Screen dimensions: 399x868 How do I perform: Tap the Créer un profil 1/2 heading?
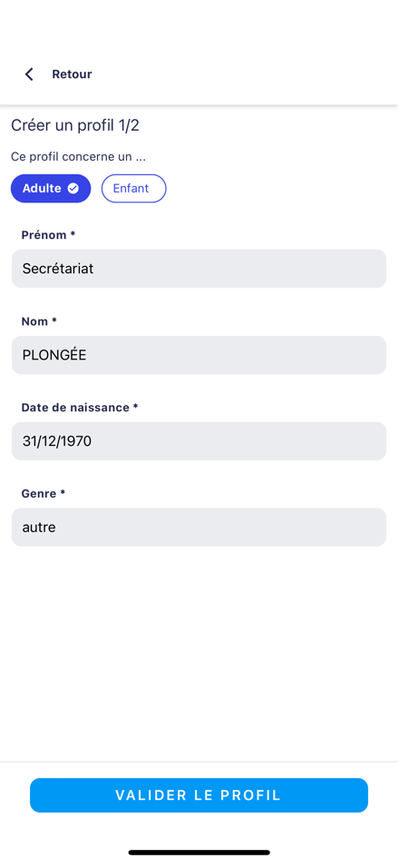[x=75, y=125]
